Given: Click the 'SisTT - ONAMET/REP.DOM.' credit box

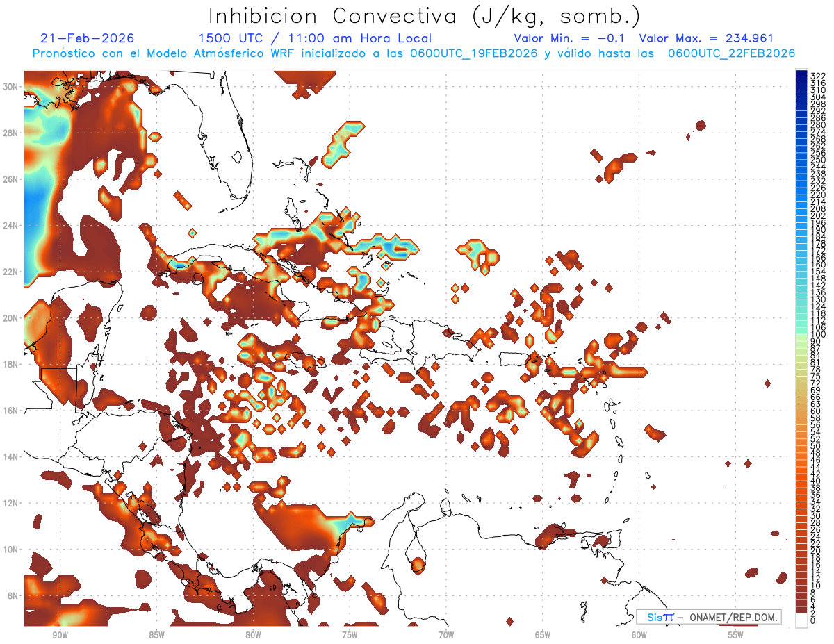Looking at the screenshot, I should point(709,617).
